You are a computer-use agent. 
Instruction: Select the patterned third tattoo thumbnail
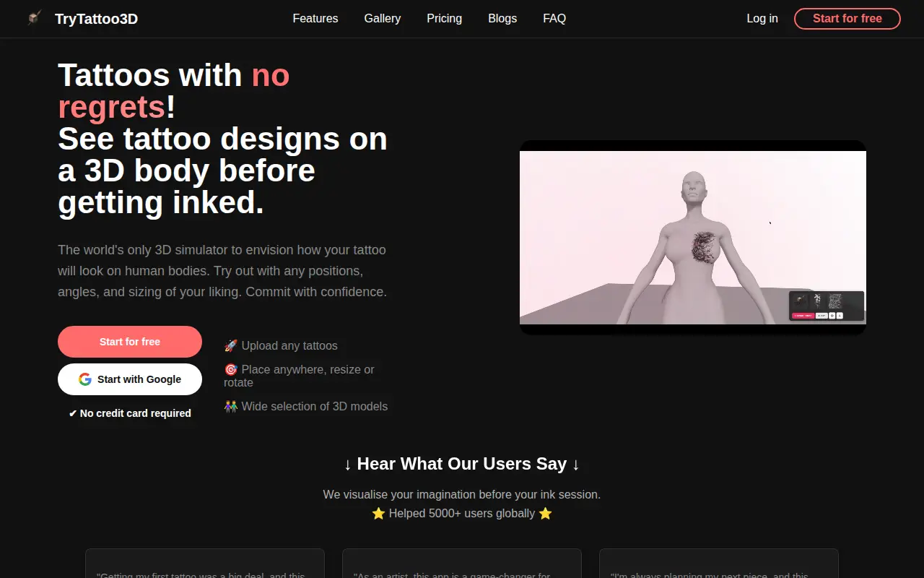(835, 301)
